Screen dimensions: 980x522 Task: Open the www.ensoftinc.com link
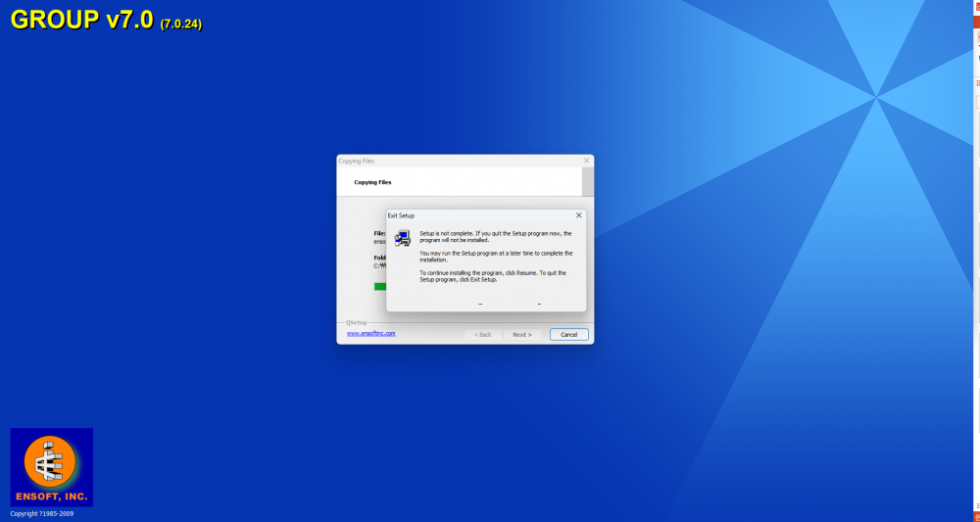(x=371, y=333)
